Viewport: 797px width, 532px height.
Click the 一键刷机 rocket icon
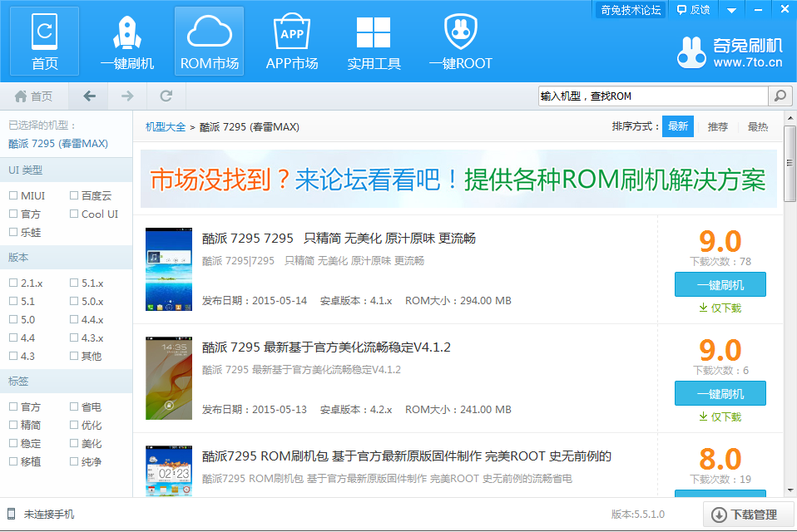127,34
